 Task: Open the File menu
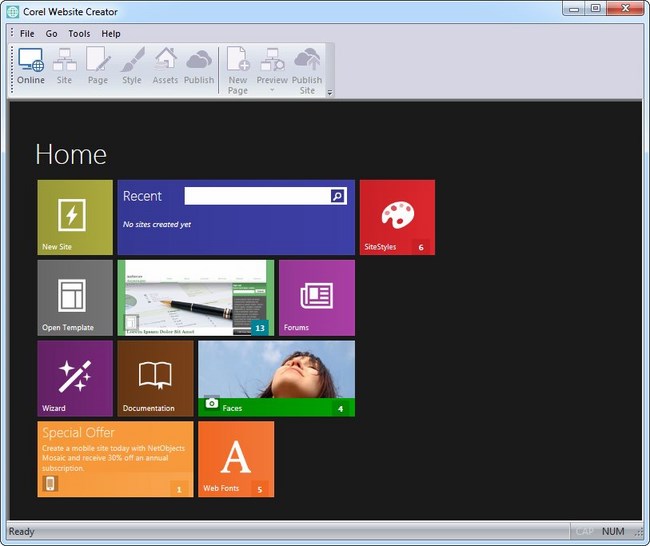coord(27,34)
